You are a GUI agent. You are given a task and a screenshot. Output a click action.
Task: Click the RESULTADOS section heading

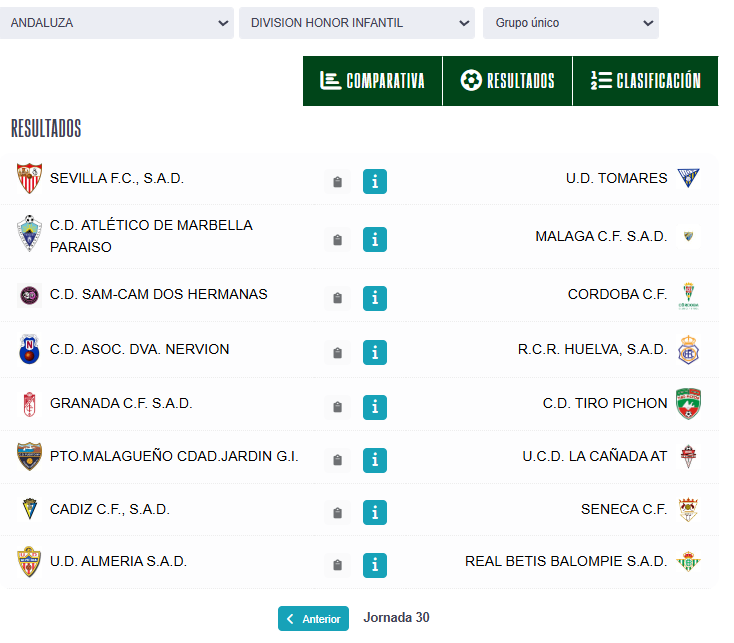click(46, 128)
